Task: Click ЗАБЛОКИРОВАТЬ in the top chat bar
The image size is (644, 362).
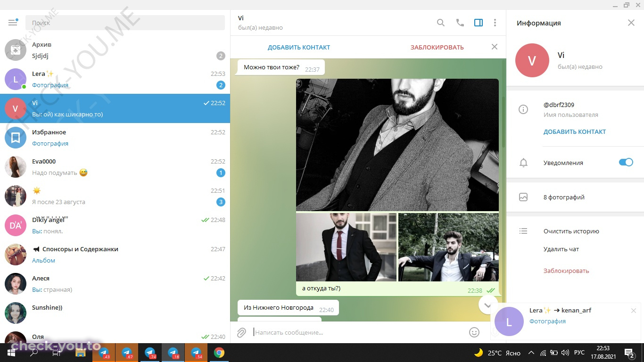Action: click(437, 47)
